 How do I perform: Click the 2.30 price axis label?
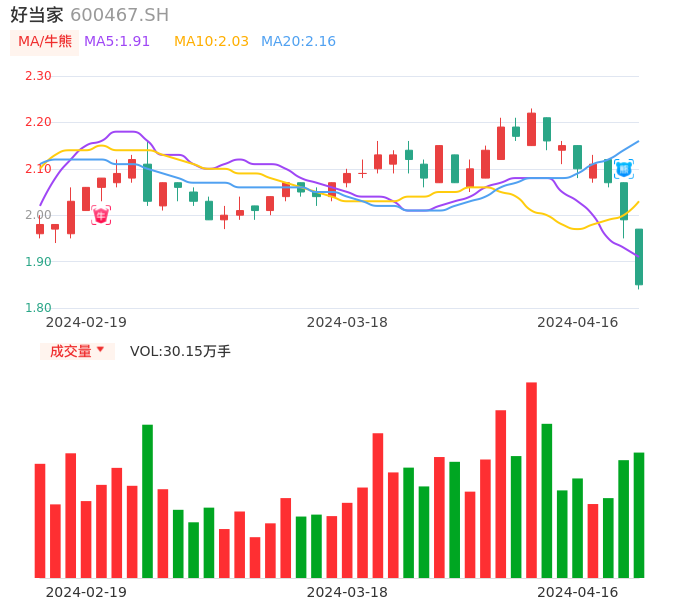[x=38, y=76]
